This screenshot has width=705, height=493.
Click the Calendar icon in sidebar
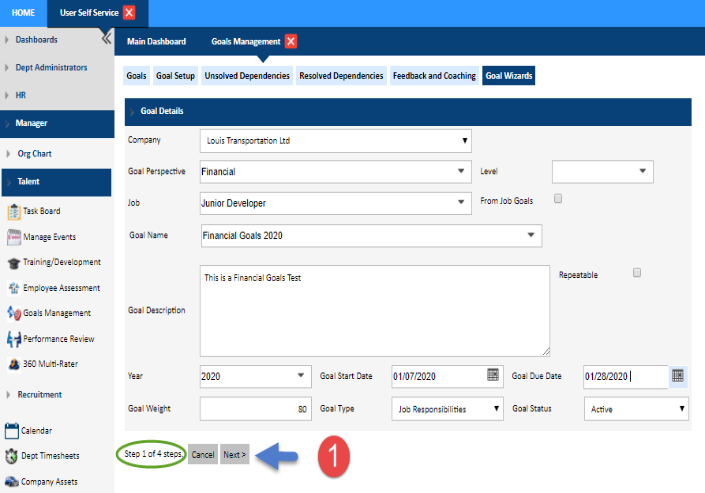11,430
